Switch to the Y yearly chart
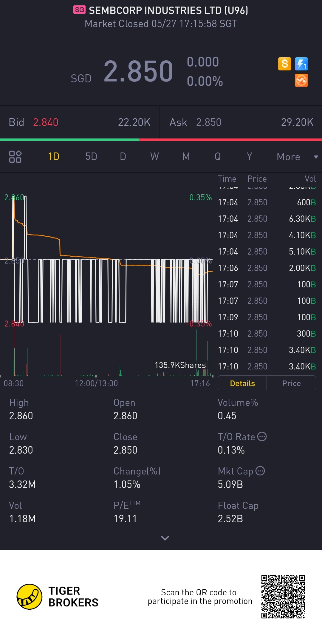322x644 pixels. click(x=249, y=156)
